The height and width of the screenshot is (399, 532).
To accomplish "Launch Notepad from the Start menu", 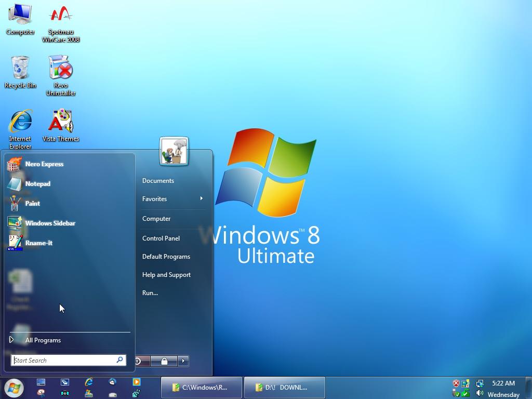I will pos(37,183).
